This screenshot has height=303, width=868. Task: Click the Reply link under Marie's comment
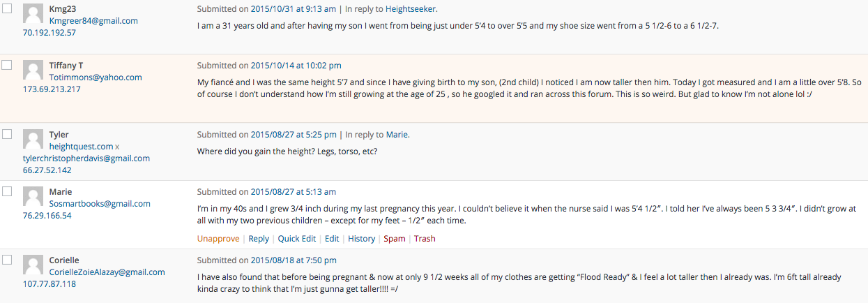tap(259, 239)
